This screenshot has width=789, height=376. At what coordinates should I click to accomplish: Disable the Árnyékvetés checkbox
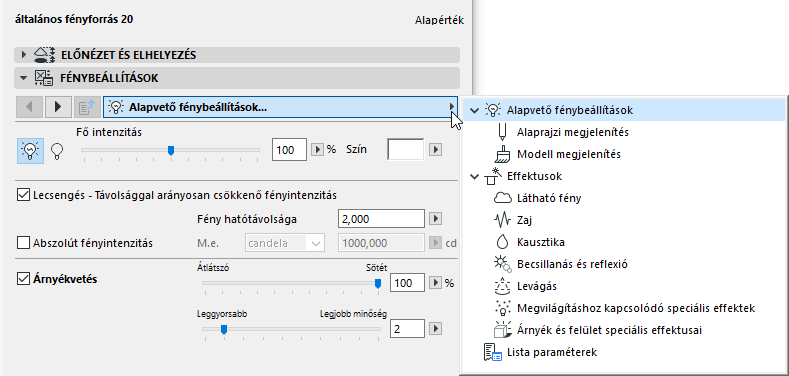23,278
